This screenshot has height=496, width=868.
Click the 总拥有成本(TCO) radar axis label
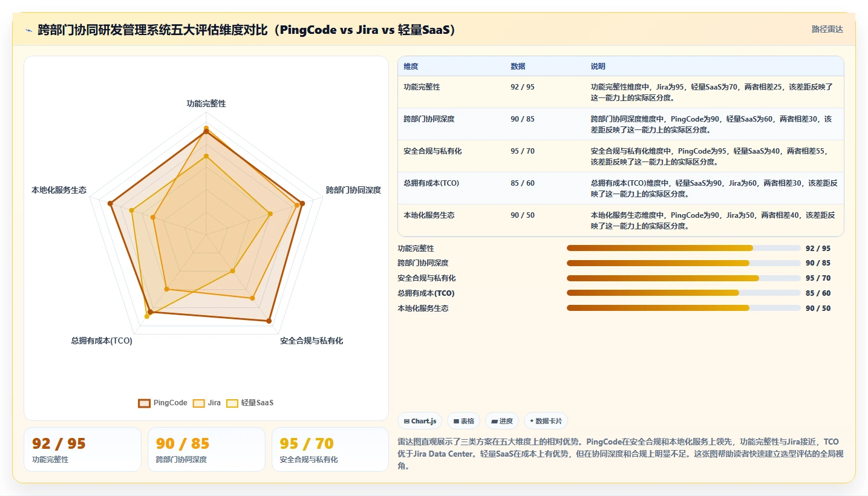tap(102, 341)
